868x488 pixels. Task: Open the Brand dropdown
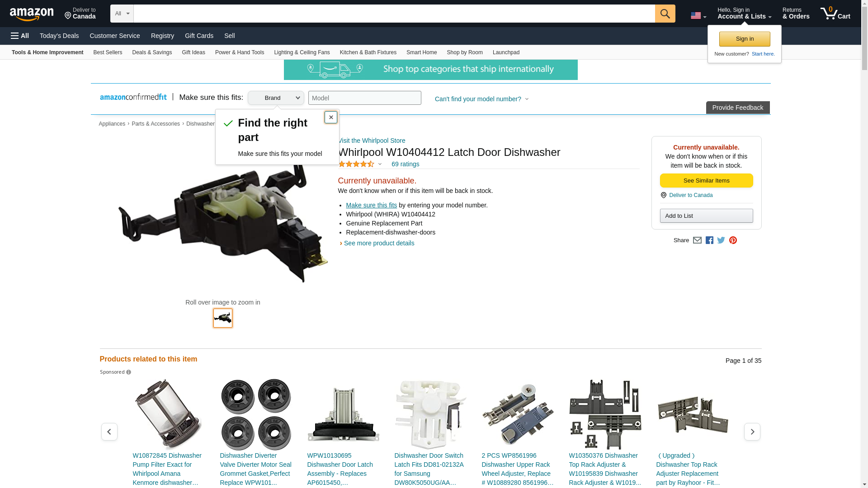[x=276, y=98]
